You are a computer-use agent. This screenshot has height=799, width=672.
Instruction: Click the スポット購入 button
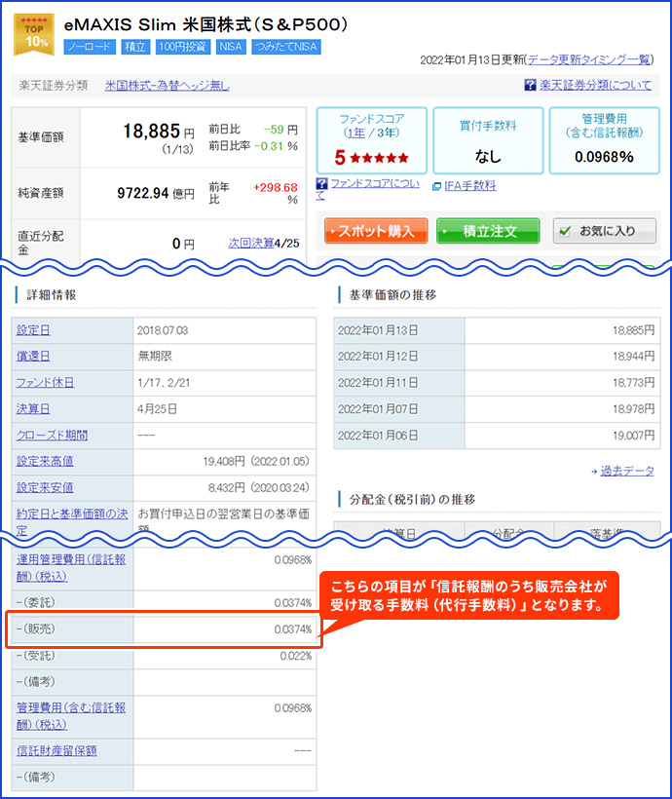pyautogui.click(x=376, y=231)
